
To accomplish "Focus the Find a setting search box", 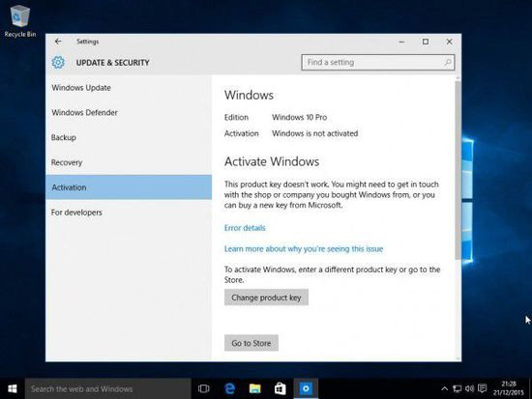I will coord(378,63).
